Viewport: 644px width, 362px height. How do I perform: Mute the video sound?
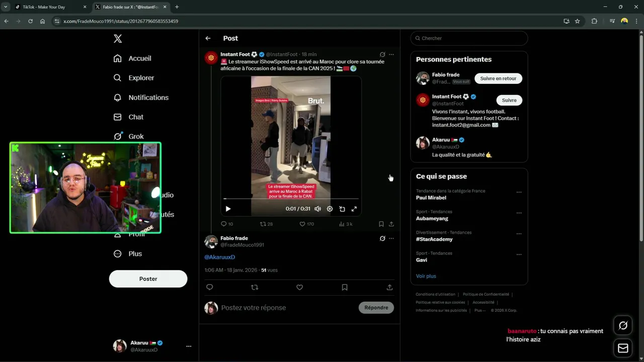[317, 209]
